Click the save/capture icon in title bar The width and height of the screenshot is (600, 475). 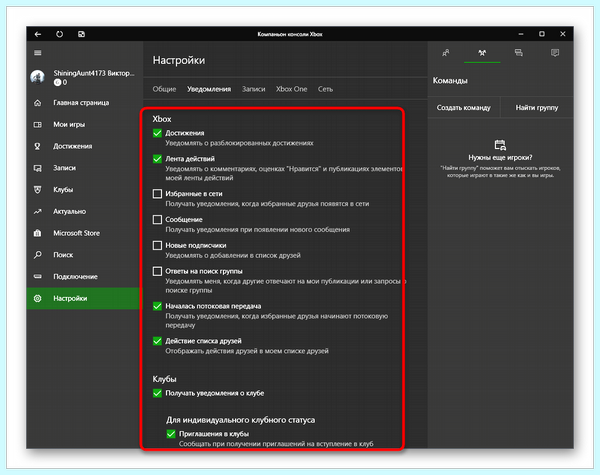coord(81,34)
